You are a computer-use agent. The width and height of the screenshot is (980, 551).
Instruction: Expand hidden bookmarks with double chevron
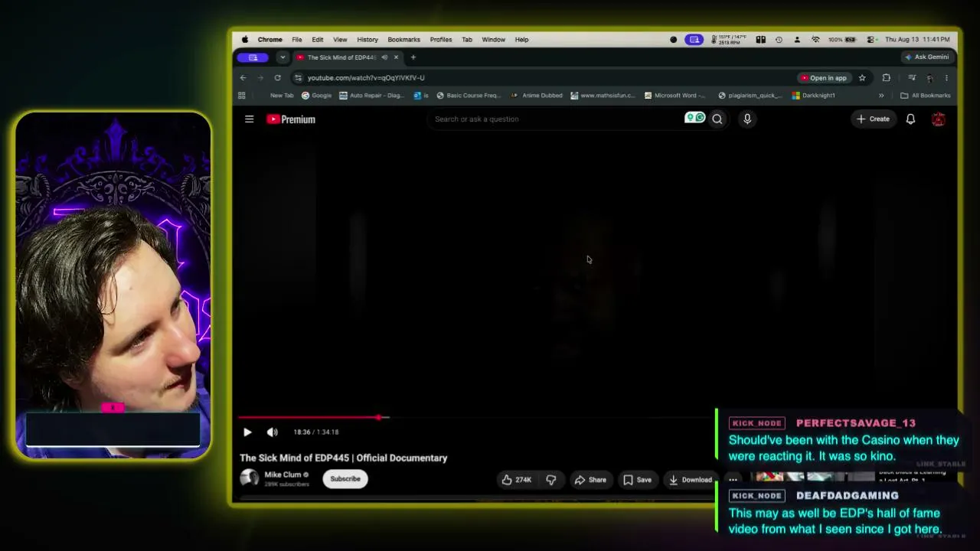click(881, 96)
